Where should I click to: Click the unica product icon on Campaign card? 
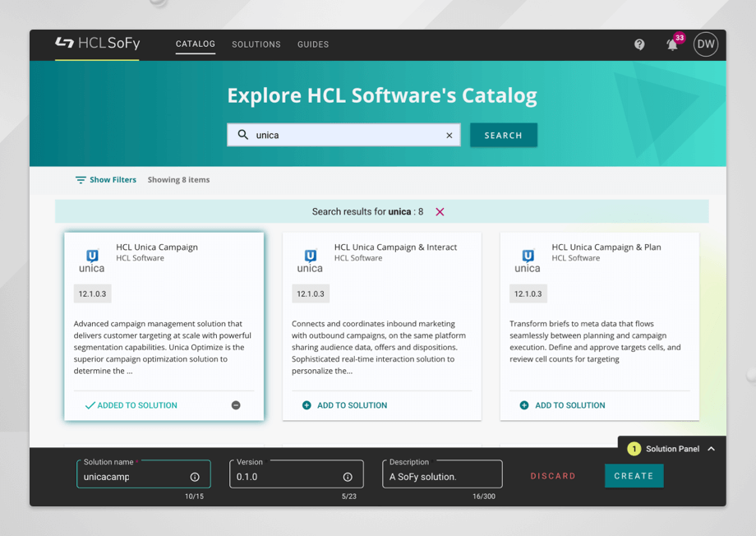point(91,259)
